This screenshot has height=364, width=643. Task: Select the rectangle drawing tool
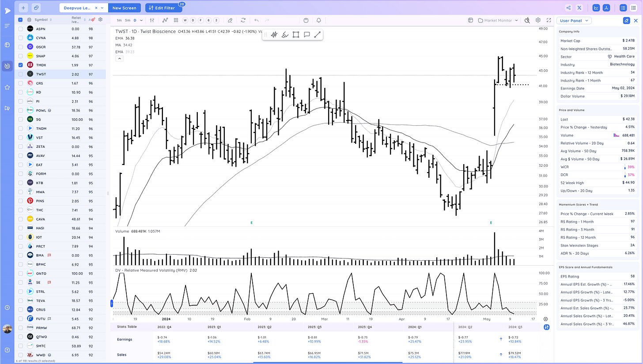click(296, 34)
